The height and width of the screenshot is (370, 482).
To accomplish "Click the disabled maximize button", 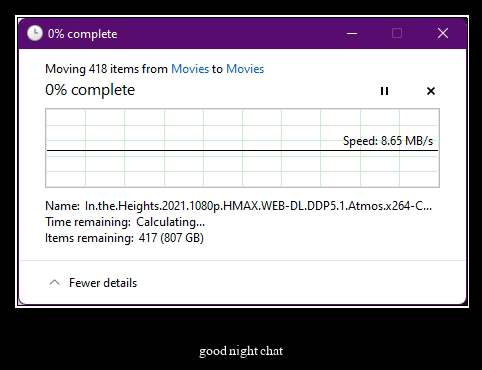I will pyautogui.click(x=397, y=33).
